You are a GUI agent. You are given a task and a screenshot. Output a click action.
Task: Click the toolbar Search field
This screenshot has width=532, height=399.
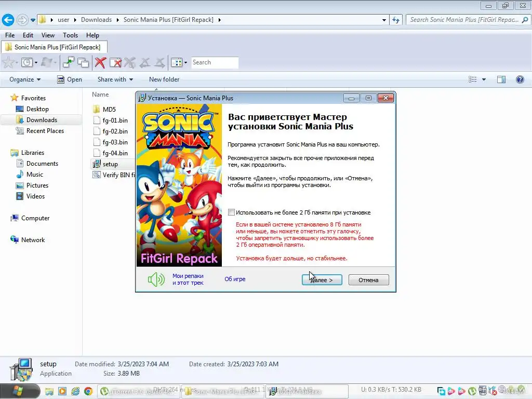click(x=215, y=62)
